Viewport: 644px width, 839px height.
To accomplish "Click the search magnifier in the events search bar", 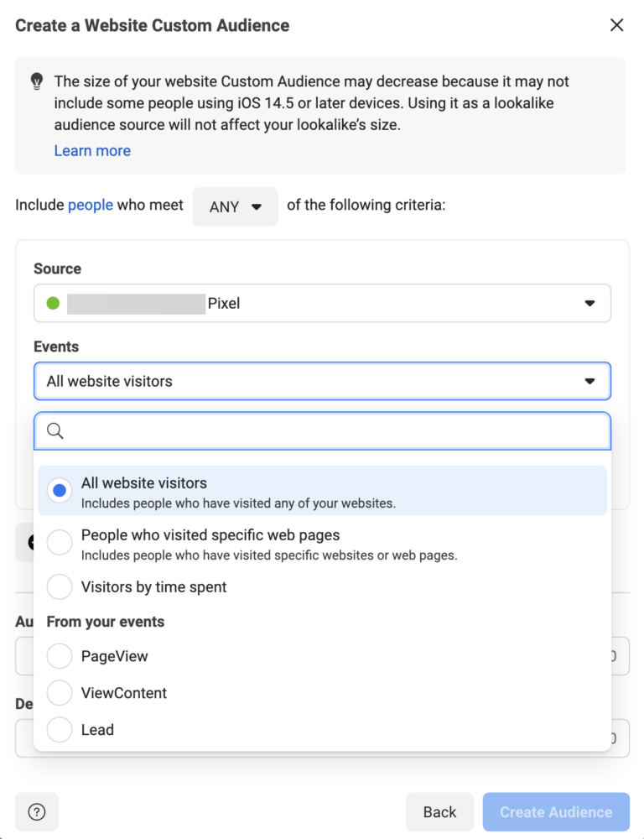I will pos(55,430).
